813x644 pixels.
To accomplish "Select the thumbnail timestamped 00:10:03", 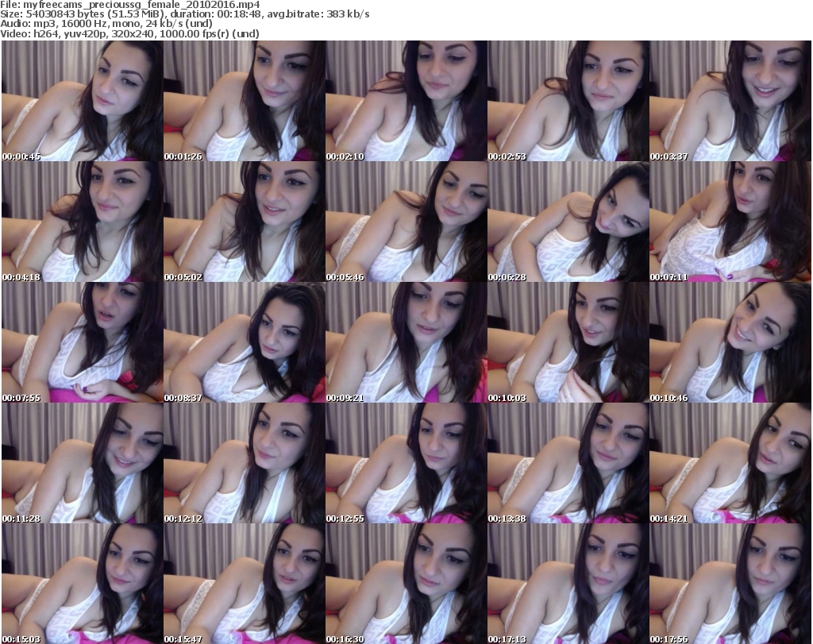I will (568, 342).
